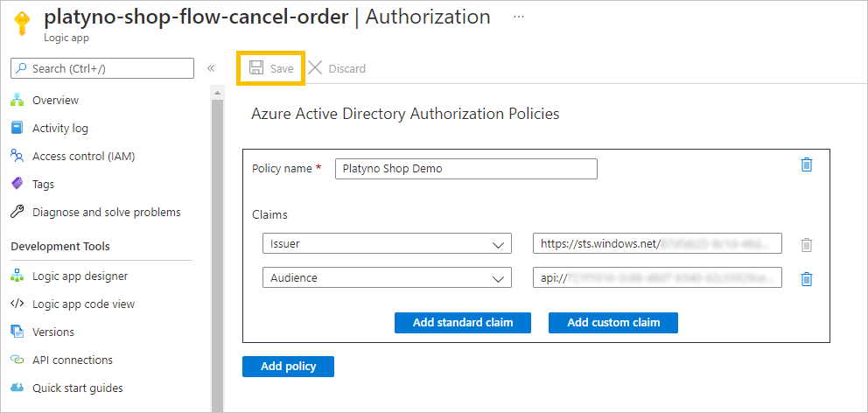868x413 pixels.
Task: Click the Discard X icon
Action: (x=315, y=68)
